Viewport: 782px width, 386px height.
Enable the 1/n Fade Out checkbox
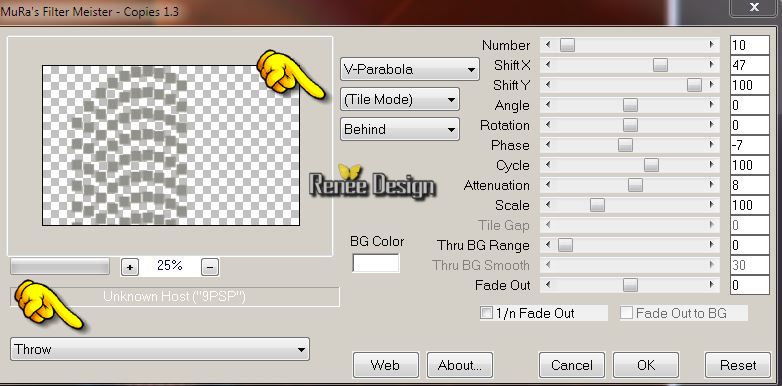point(486,313)
